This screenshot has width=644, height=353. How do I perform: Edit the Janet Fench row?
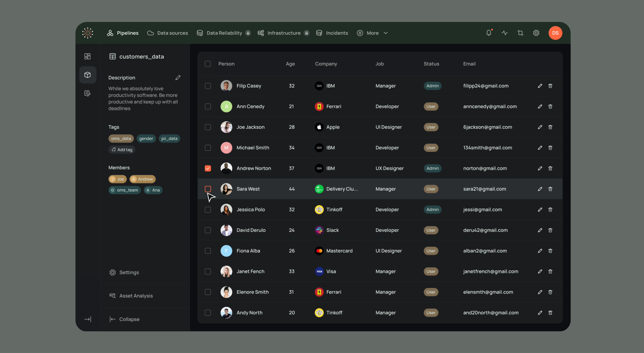(540, 271)
